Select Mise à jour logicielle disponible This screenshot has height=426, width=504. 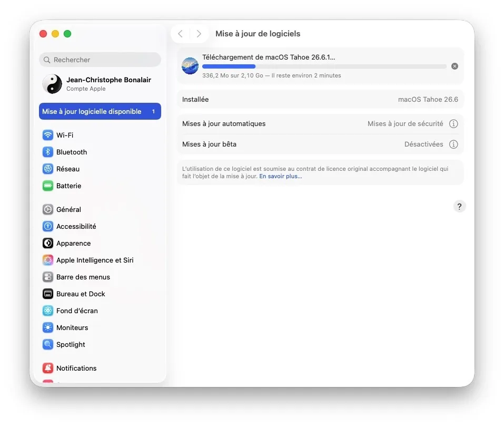point(100,111)
